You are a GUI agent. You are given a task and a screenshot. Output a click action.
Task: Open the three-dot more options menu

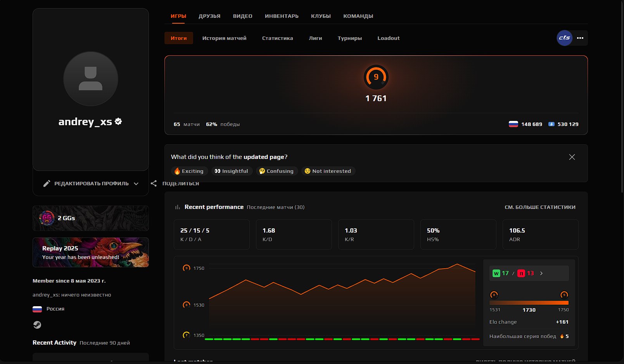580,38
